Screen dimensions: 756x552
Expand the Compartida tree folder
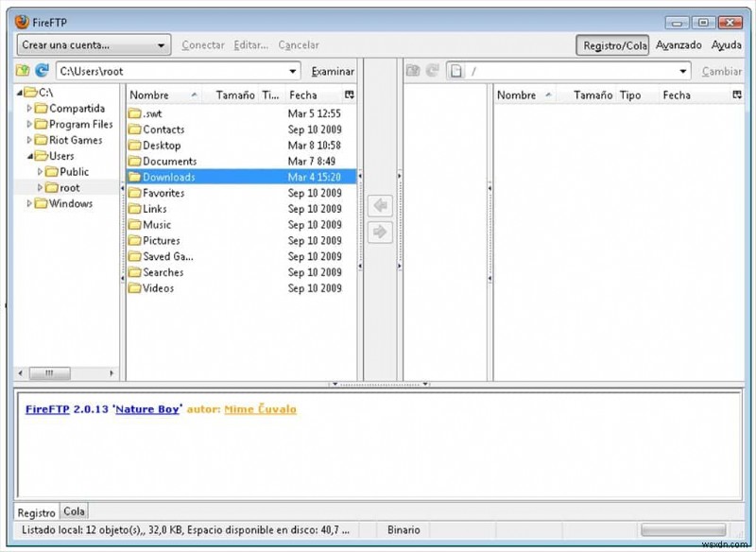pos(29,108)
